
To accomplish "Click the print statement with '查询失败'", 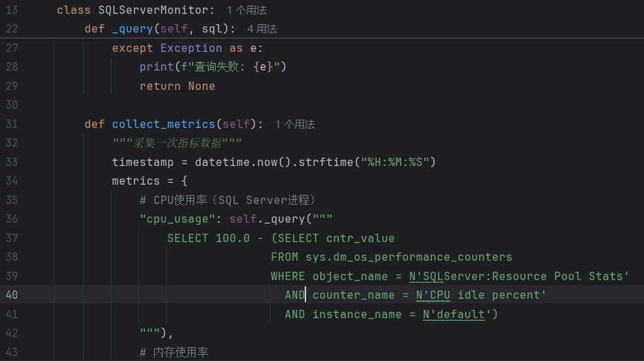I will pos(213,66).
